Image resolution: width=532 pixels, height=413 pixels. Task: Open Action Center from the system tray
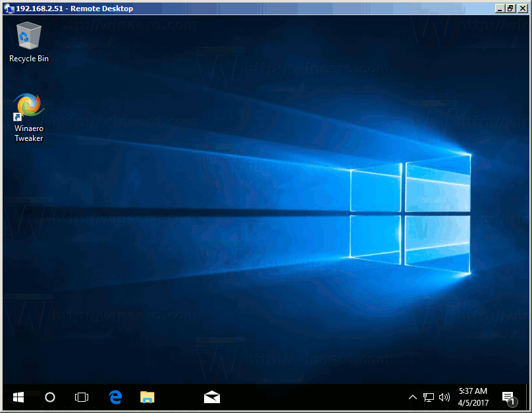point(508,397)
